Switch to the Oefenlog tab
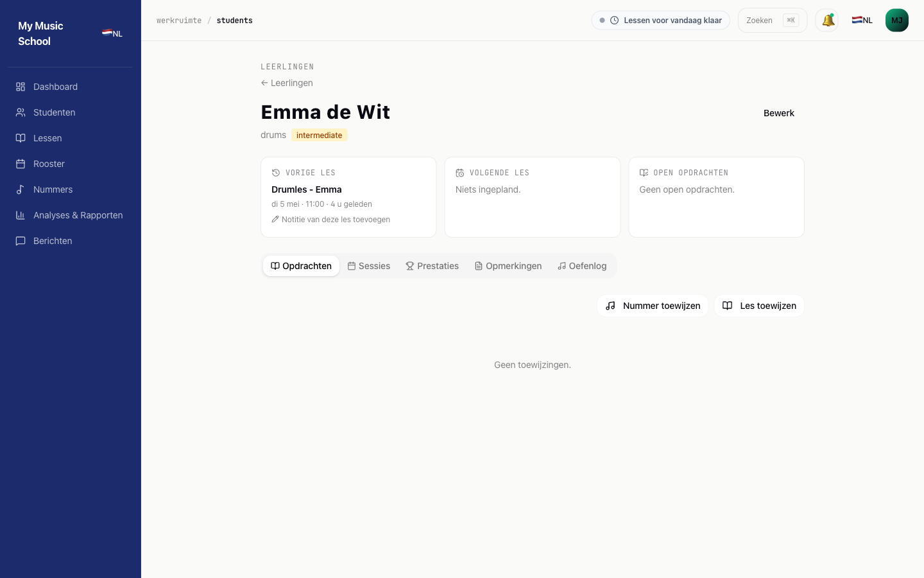Viewport: 924px width, 578px height. 582,266
